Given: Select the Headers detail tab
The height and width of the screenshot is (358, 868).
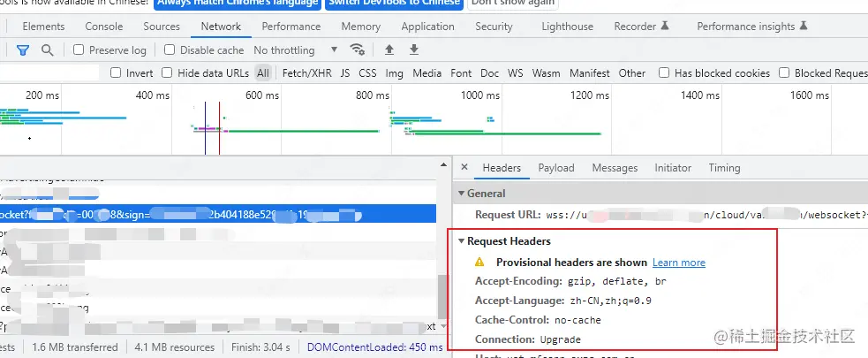Looking at the screenshot, I should point(502,167).
